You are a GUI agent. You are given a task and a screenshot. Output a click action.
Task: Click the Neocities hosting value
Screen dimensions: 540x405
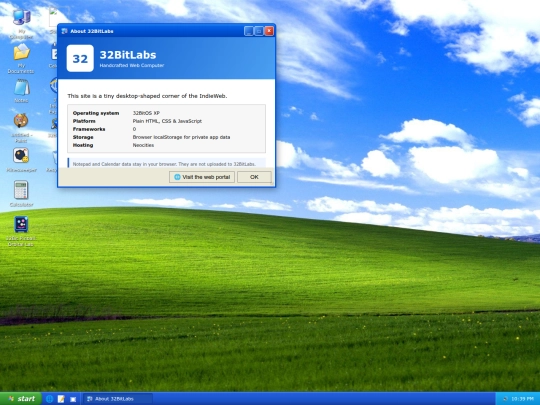coord(143,145)
